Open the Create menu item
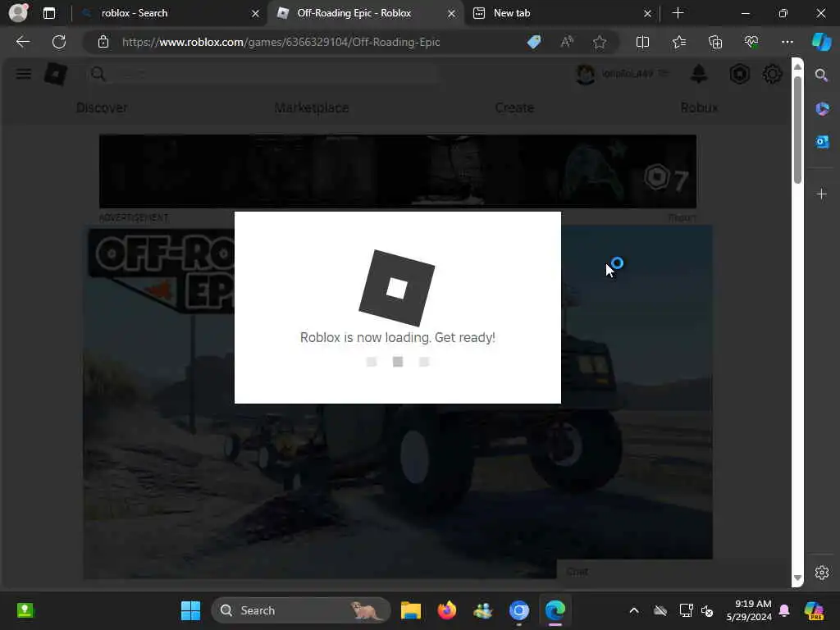The width and height of the screenshot is (840, 630). [x=514, y=107]
